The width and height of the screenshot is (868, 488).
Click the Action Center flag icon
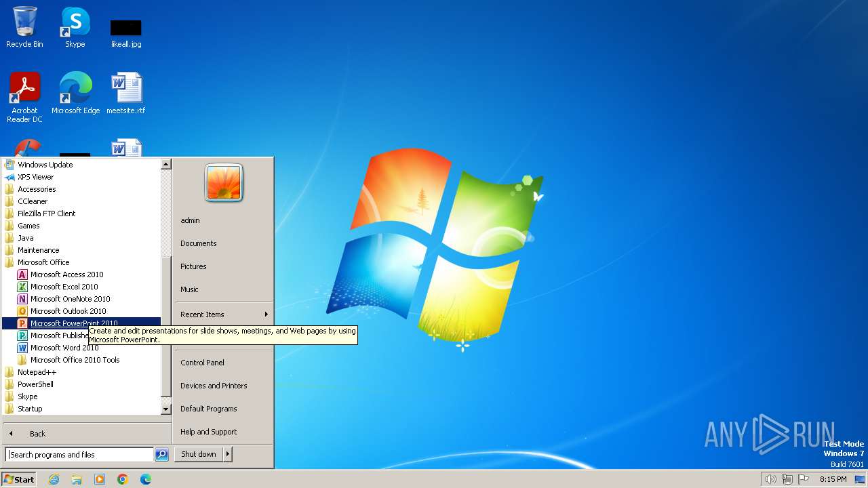(x=804, y=479)
